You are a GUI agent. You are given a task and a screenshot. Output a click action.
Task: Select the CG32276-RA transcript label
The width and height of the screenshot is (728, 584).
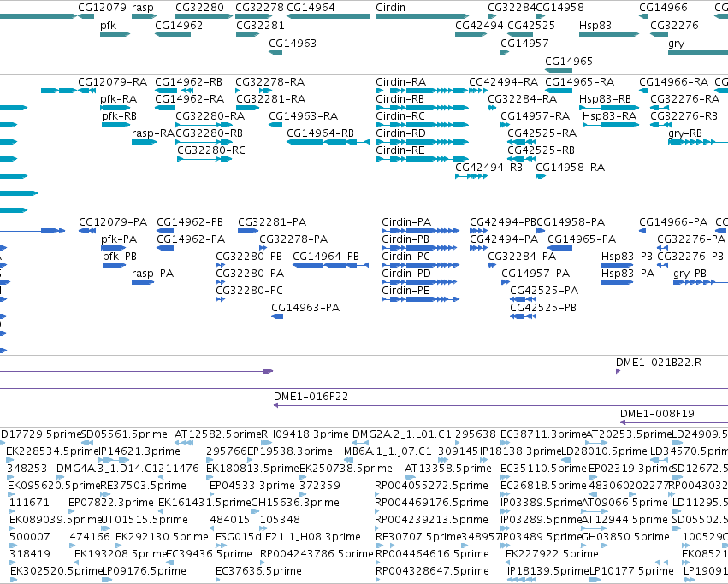(x=685, y=99)
